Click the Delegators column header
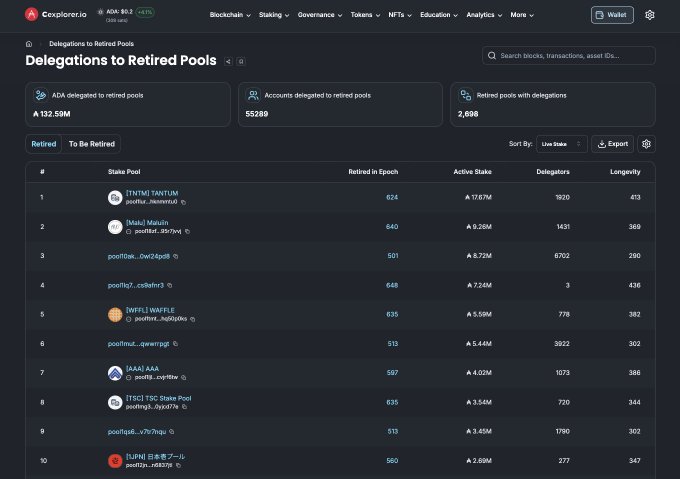The height and width of the screenshot is (479, 680). pos(553,172)
